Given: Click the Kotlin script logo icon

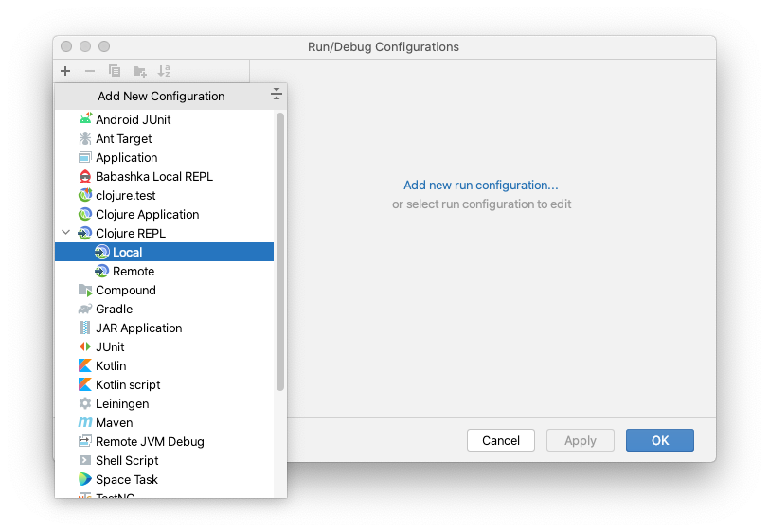Looking at the screenshot, I should (x=85, y=384).
